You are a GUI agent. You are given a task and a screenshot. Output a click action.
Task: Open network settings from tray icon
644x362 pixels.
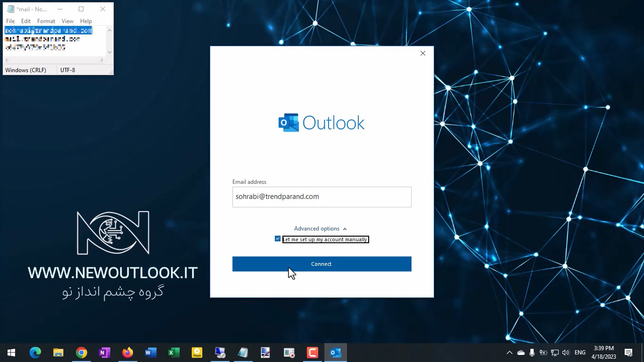coord(555,353)
